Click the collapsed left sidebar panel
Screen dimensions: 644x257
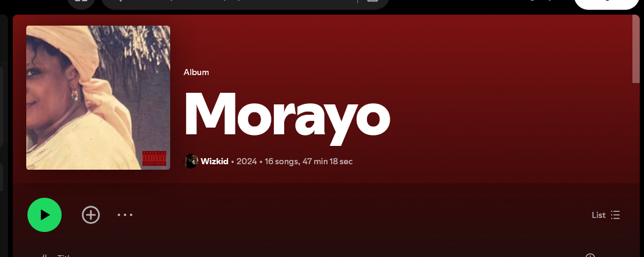coord(3,136)
